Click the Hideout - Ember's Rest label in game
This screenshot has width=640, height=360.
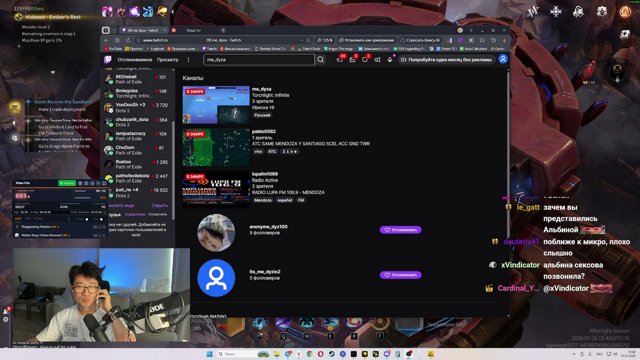(53, 17)
